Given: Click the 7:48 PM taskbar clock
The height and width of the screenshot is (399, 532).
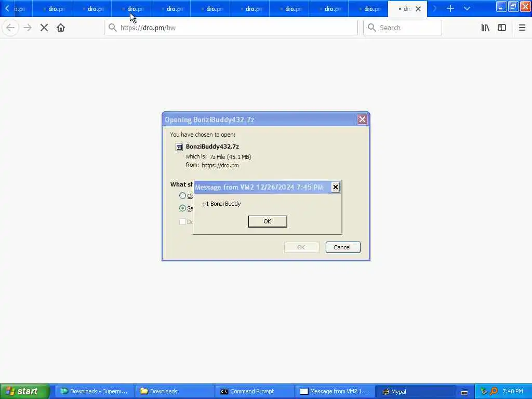Looking at the screenshot, I should coord(513,391).
